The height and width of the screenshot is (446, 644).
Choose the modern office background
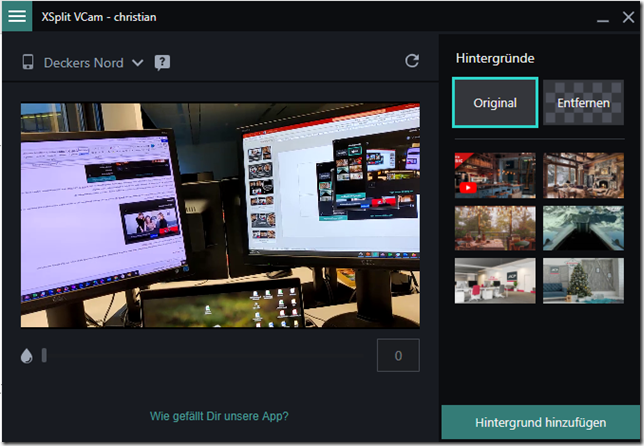click(x=495, y=281)
